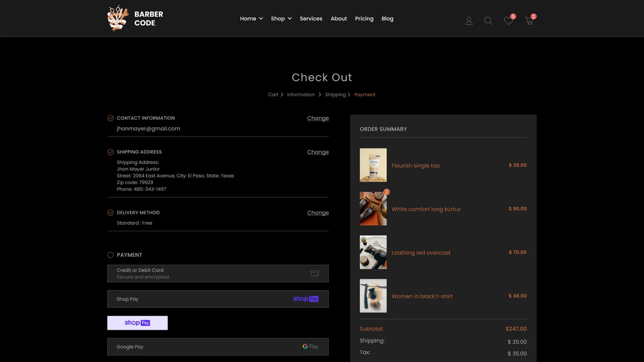The width and height of the screenshot is (644, 362).
Task: Click the Loathing red overcoat name
Action: (421, 253)
